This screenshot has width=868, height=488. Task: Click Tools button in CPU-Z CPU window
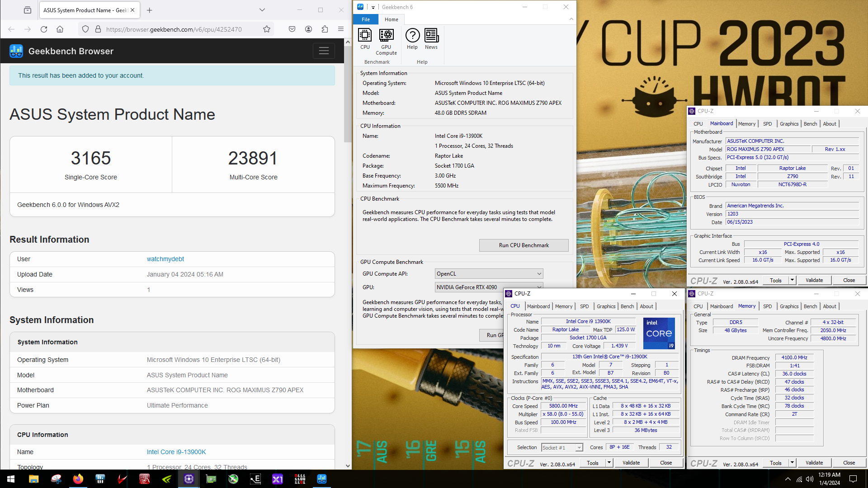click(593, 463)
